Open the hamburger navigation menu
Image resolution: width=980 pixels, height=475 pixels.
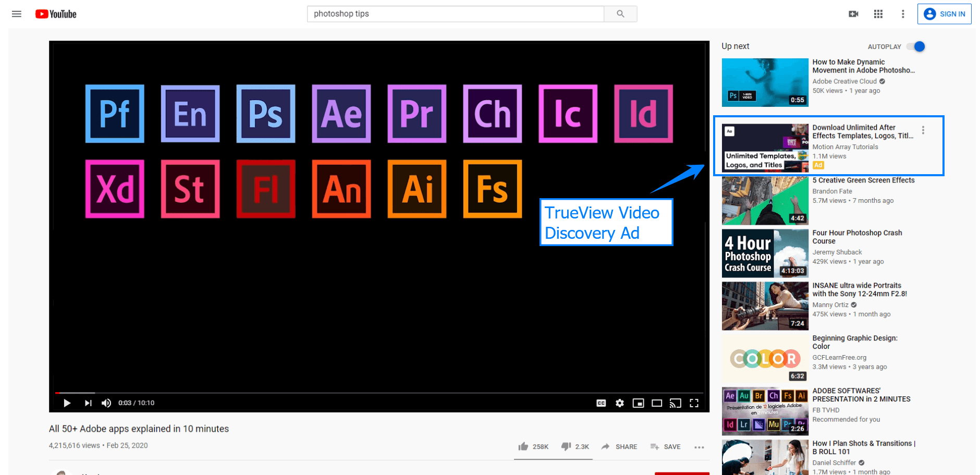pyautogui.click(x=17, y=14)
